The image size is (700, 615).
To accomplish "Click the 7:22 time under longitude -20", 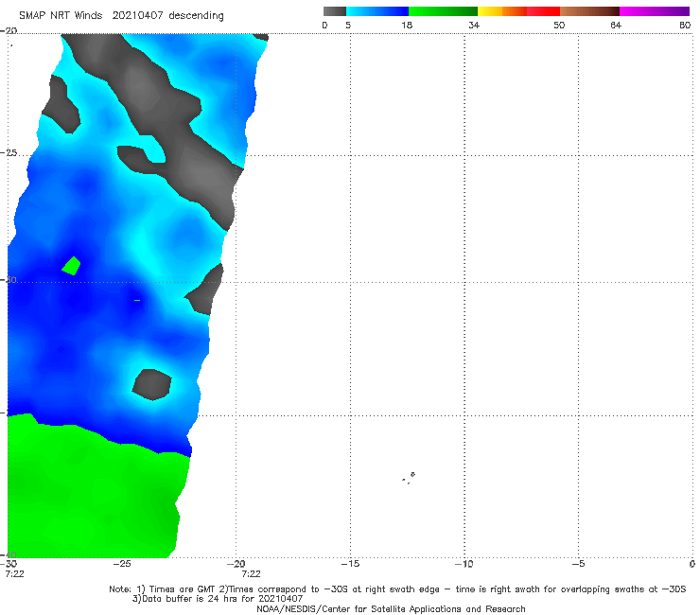I will point(251,574).
